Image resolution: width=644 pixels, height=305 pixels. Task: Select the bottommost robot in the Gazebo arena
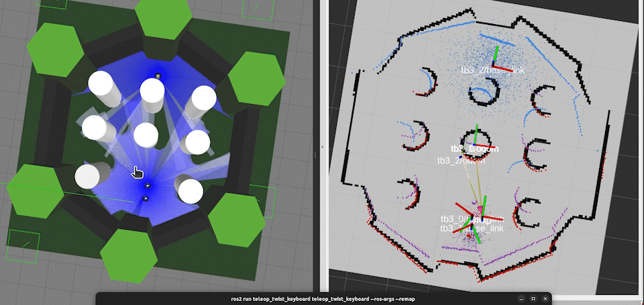click(145, 199)
